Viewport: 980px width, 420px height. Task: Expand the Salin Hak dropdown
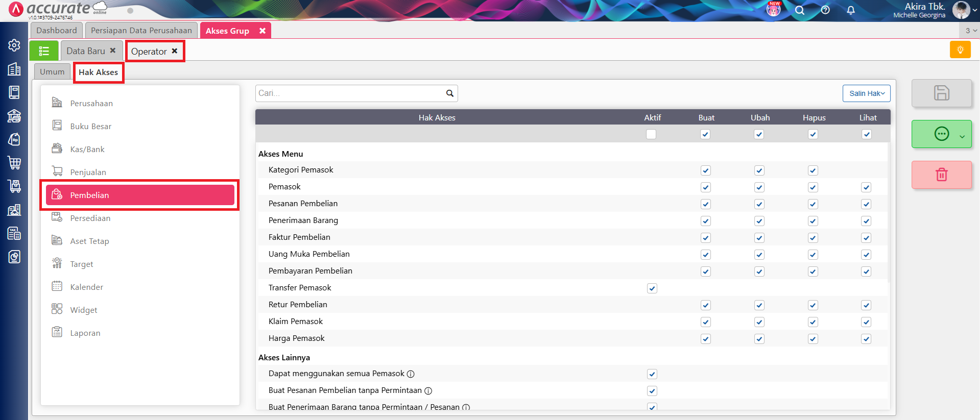point(866,93)
